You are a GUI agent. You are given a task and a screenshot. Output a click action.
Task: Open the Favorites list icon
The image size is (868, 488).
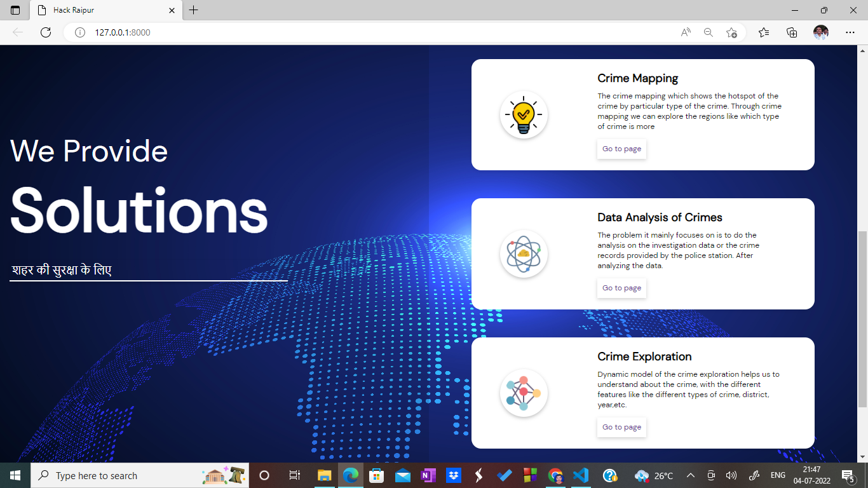(764, 32)
